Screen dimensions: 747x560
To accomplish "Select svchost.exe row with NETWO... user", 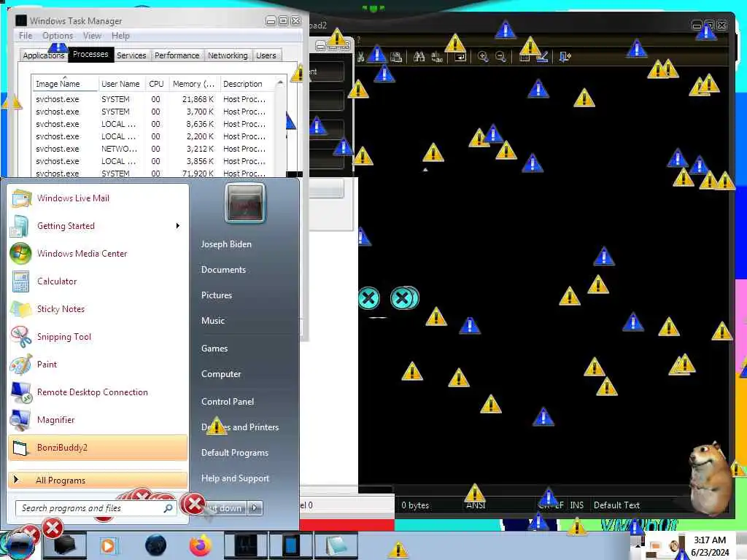I will pos(153,149).
